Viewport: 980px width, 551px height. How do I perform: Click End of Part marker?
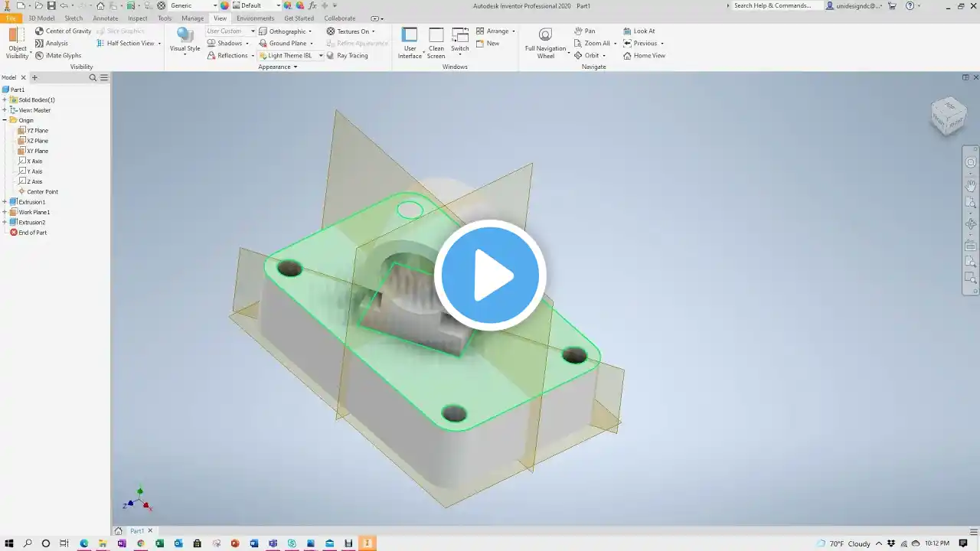coord(28,233)
